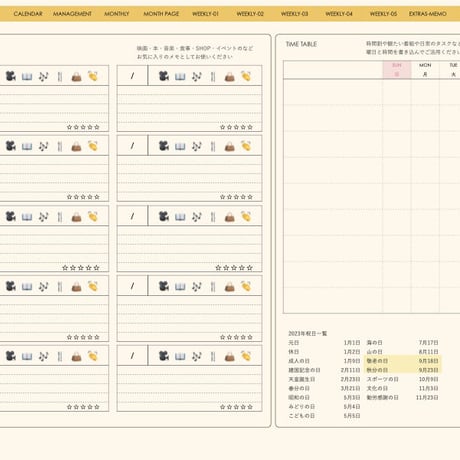Mark movie camera icon in fourth right-column card
This screenshot has width=460, height=460.
pyautogui.click(x=164, y=286)
